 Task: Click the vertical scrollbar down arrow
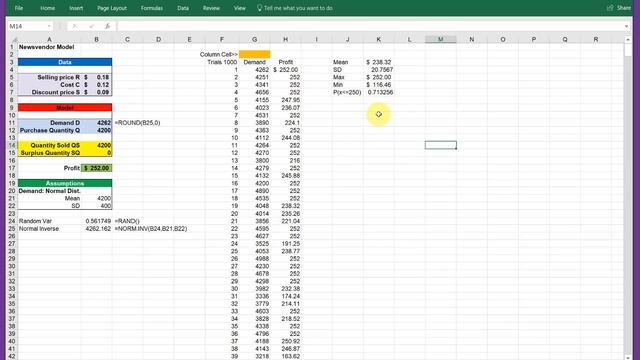(x=628, y=357)
